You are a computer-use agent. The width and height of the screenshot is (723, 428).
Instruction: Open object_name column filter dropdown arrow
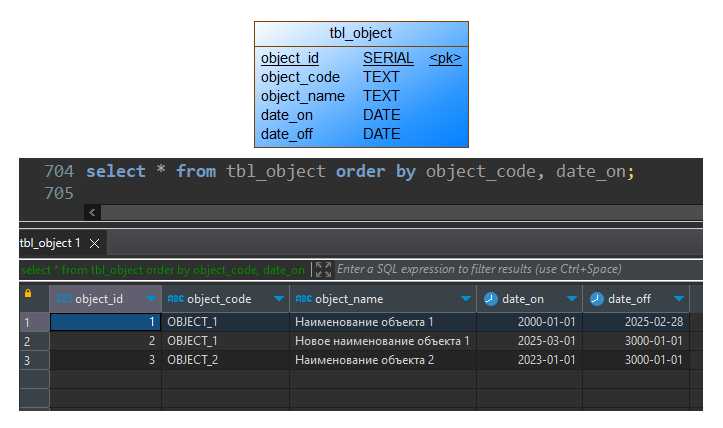click(x=466, y=299)
